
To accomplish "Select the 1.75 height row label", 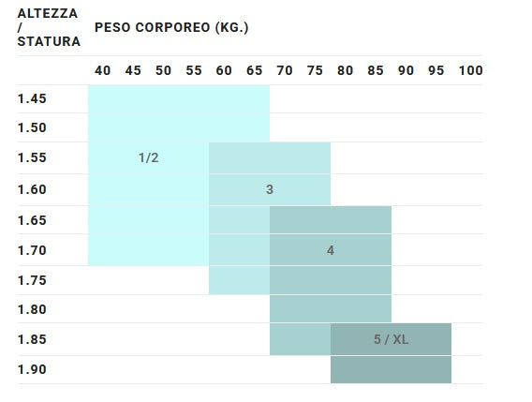I will pyautogui.click(x=32, y=280).
